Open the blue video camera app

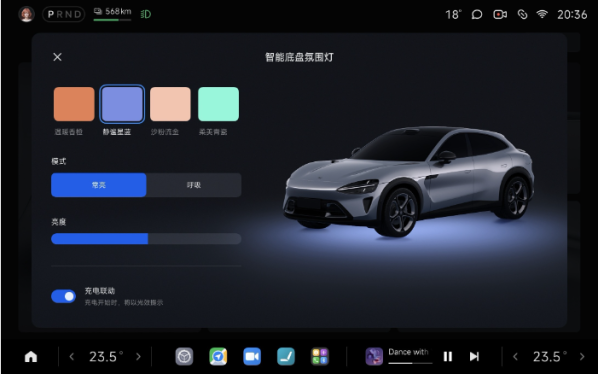tap(252, 357)
